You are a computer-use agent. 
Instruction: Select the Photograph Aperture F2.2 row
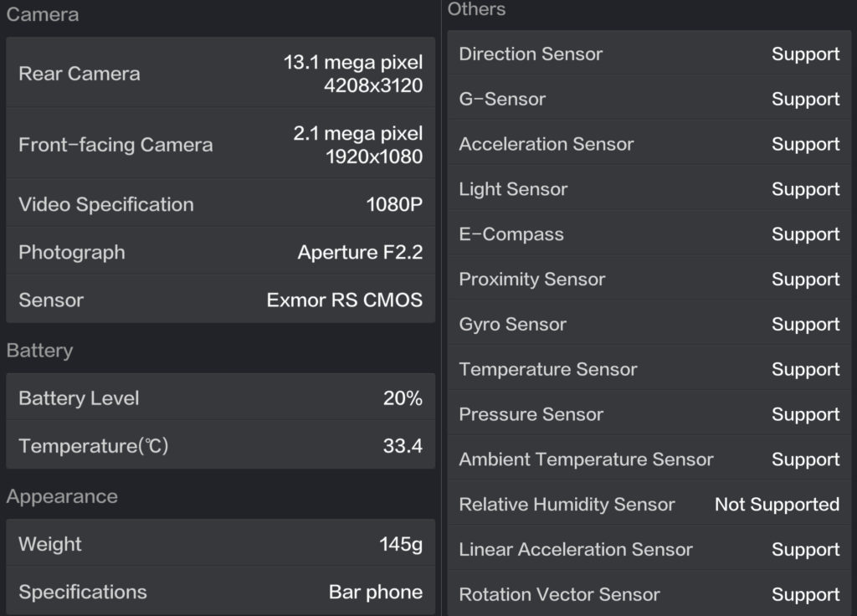pyautogui.click(x=220, y=251)
